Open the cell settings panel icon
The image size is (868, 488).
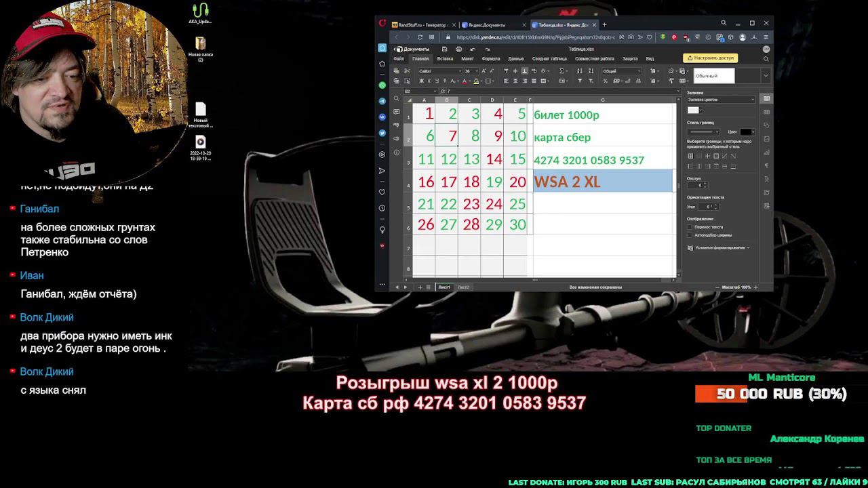pyautogui.click(x=767, y=98)
